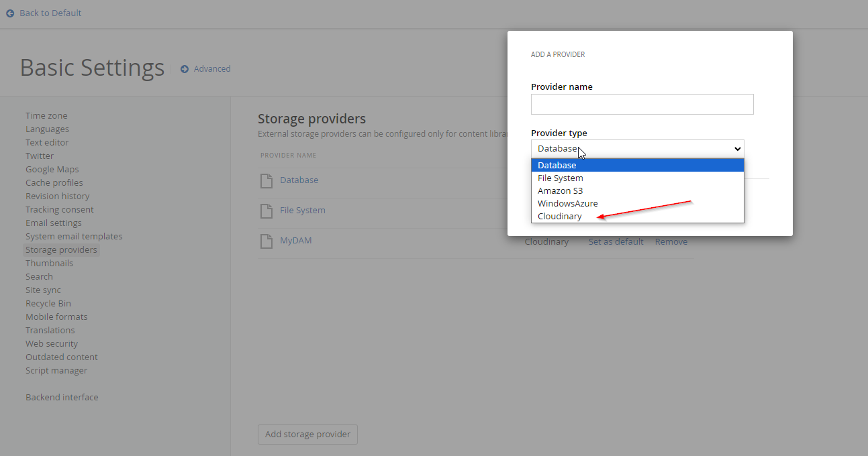Open Web security settings
868x456 pixels.
coord(52,344)
